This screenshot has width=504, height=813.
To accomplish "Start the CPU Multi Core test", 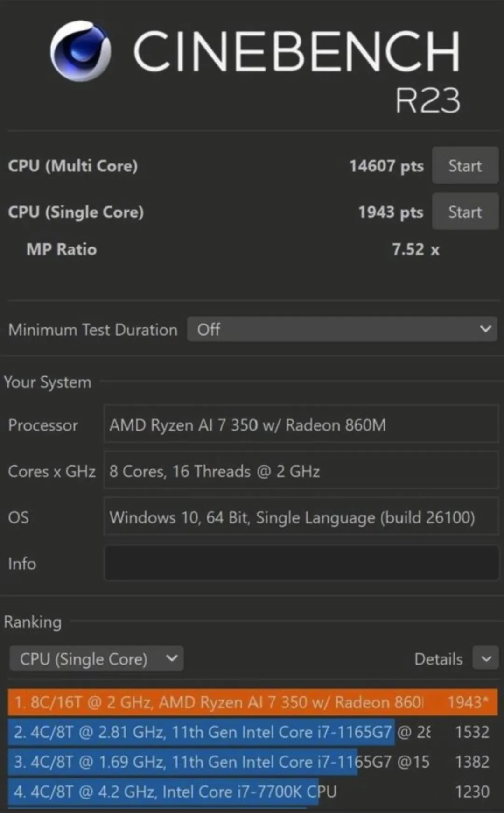I will tap(465, 165).
